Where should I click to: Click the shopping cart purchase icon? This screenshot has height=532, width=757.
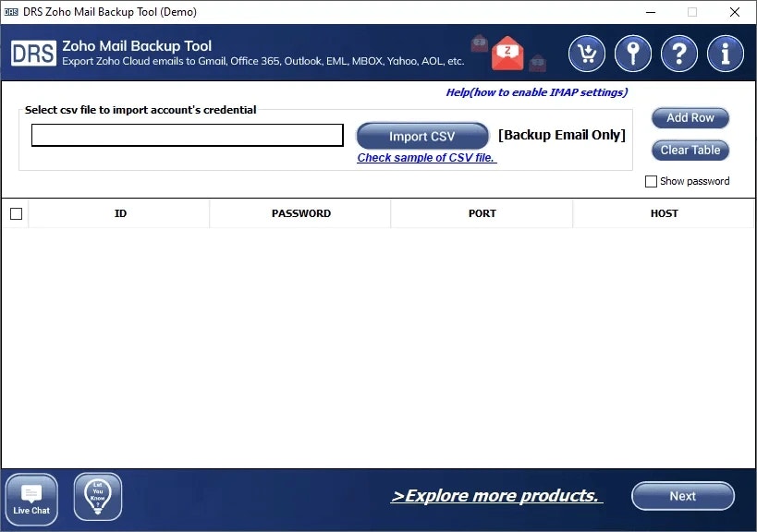click(x=587, y=54)
